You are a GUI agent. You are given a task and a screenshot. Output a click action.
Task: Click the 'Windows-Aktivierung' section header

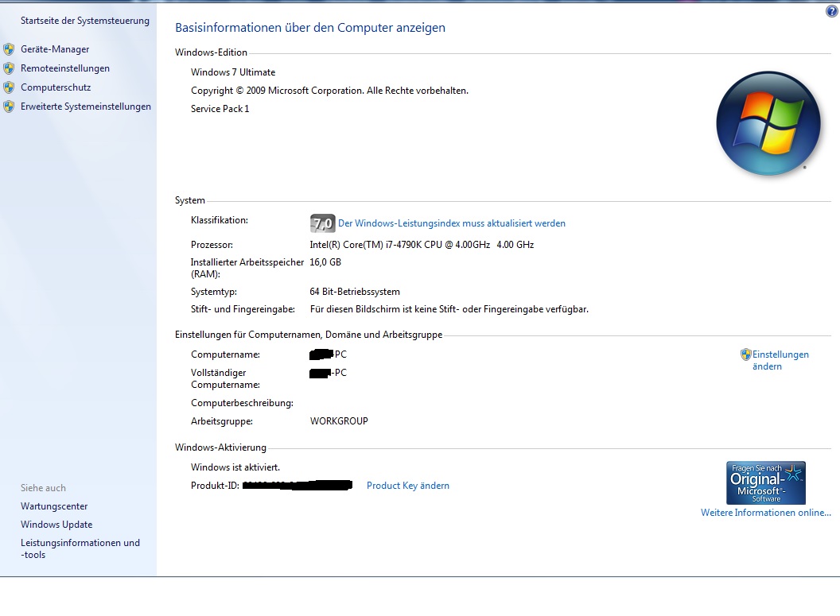[220, 447]
